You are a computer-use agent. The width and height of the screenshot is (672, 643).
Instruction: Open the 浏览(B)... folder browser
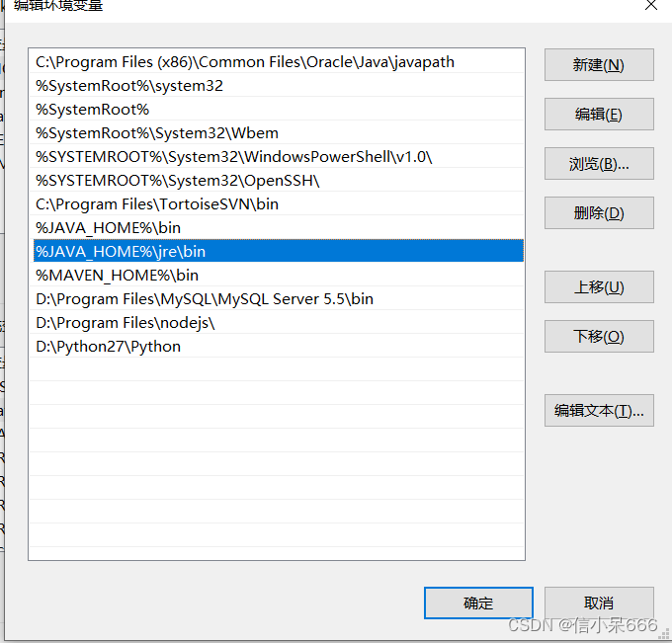tap(599, 163)
